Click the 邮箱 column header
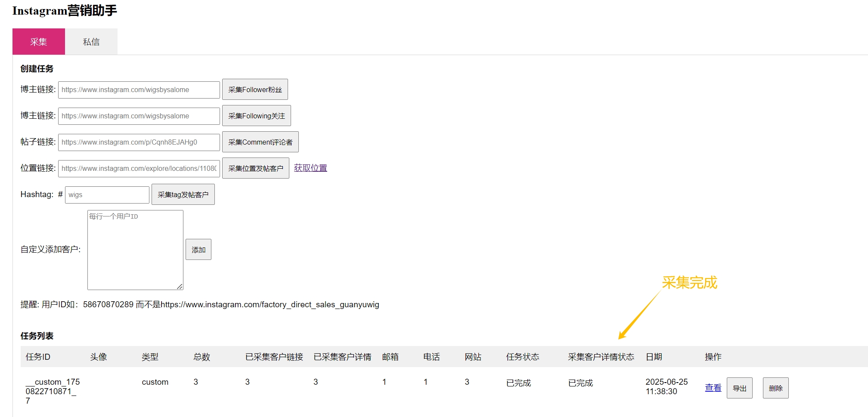 click(391, 357)
